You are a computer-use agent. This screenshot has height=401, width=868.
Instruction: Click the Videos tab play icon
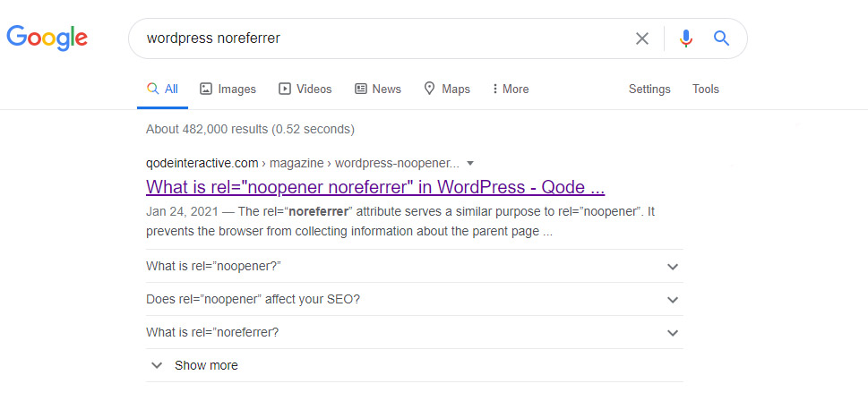[285, 89]
